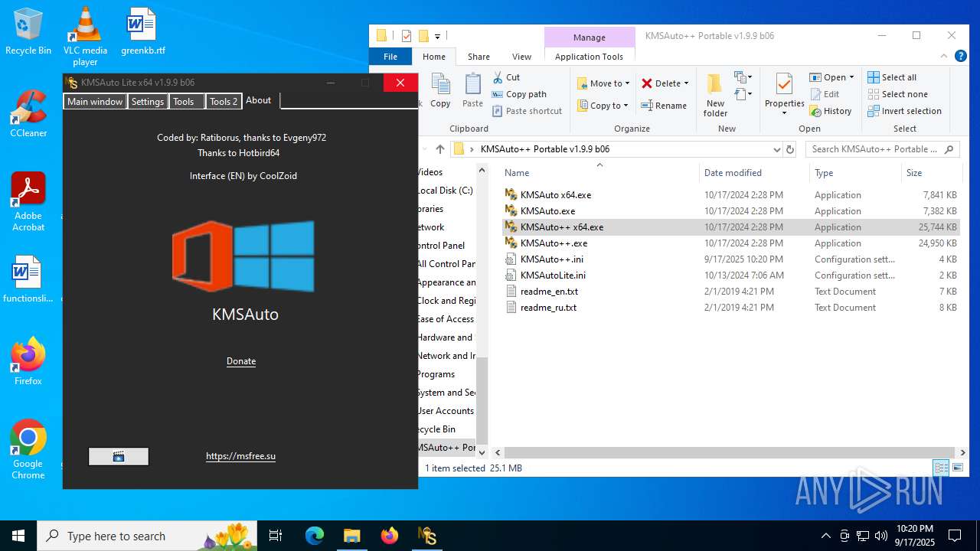Select KMSAuto x64.exe file
The image size is (980, 551).
(x=555, y=195)
